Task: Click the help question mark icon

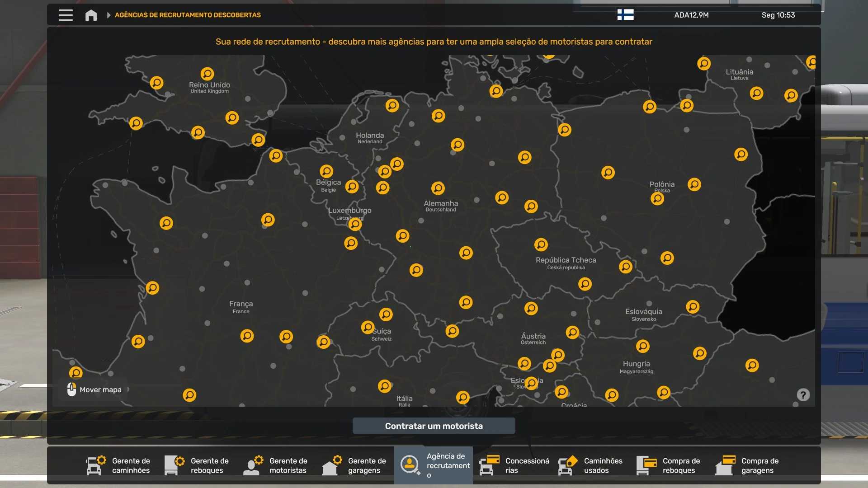Action: (x=803, y=395)
